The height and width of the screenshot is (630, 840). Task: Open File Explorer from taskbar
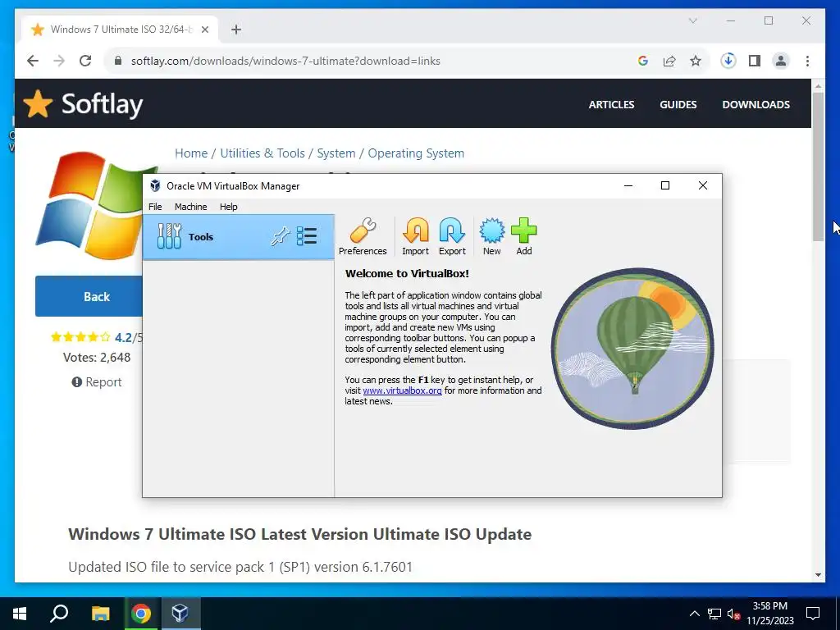(x=100, y=614)
